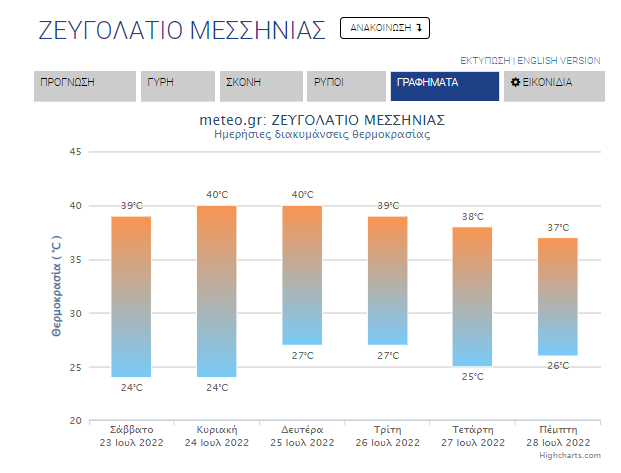Image resolution: width=621 pixels, height=473 pixels.
Task: Click the Σάββατο 23 Ιουλ temperature bar
Action: click(x=131, y=297)
